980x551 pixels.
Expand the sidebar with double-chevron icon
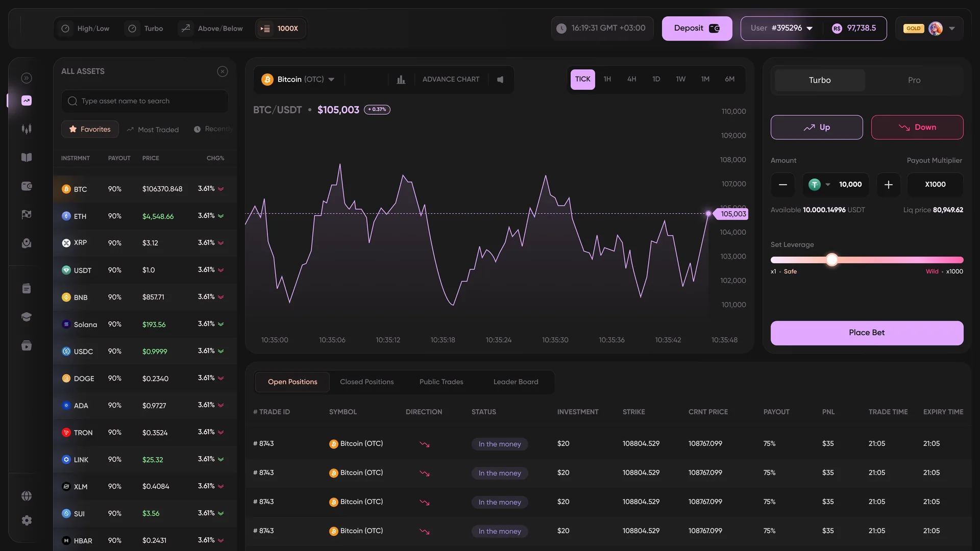(x=27, y=78)
